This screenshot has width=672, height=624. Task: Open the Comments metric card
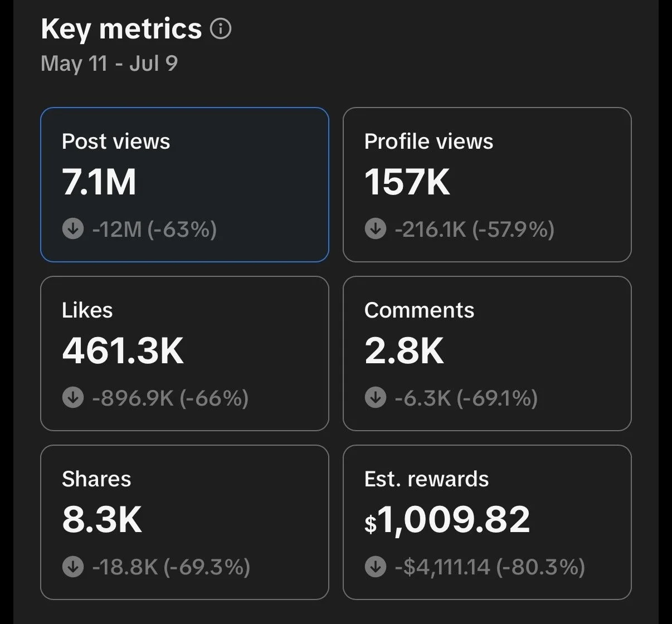click(x=487, y=353)
